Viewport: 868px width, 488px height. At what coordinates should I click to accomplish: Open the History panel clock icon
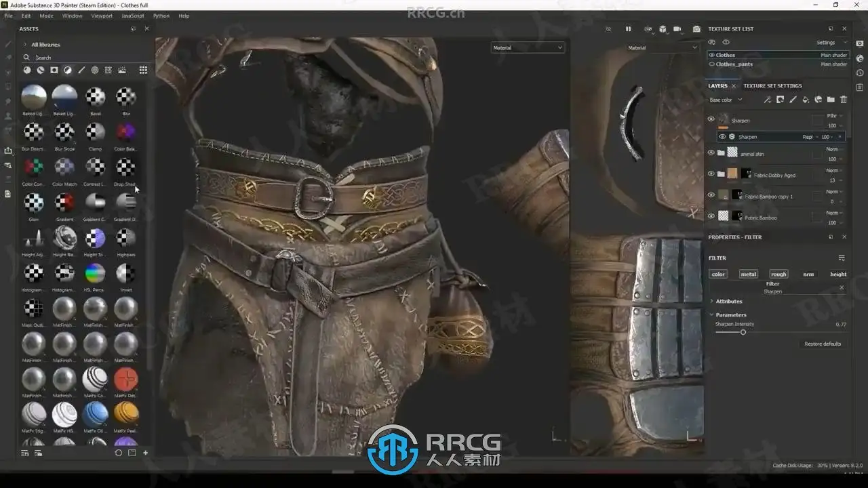click(860, 73)
